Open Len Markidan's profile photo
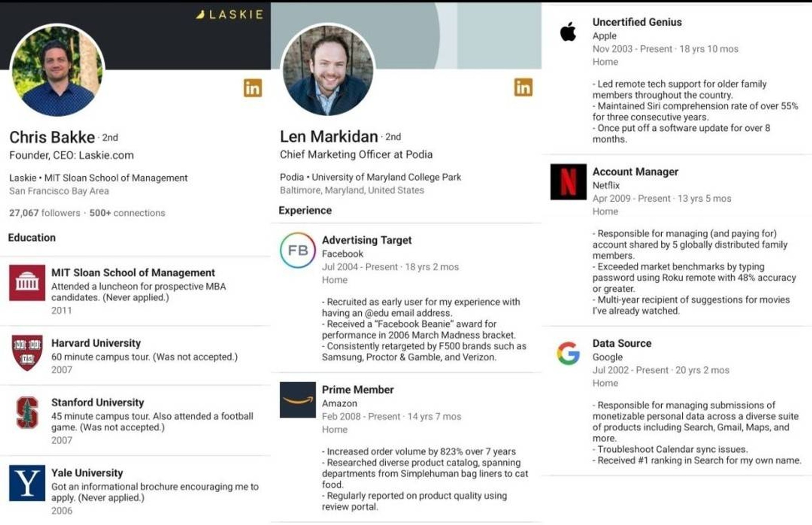812x525 pixels. [328, 70]
